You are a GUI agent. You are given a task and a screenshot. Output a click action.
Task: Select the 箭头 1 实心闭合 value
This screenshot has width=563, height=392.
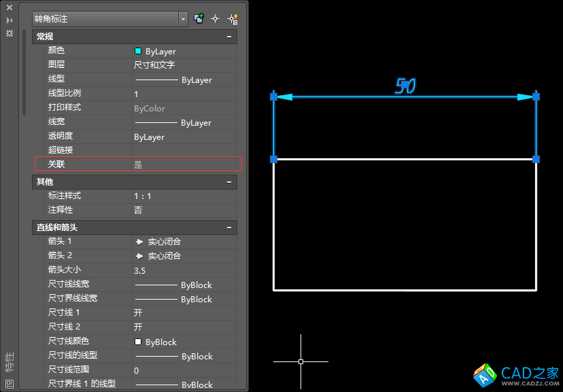coord(163,242)
